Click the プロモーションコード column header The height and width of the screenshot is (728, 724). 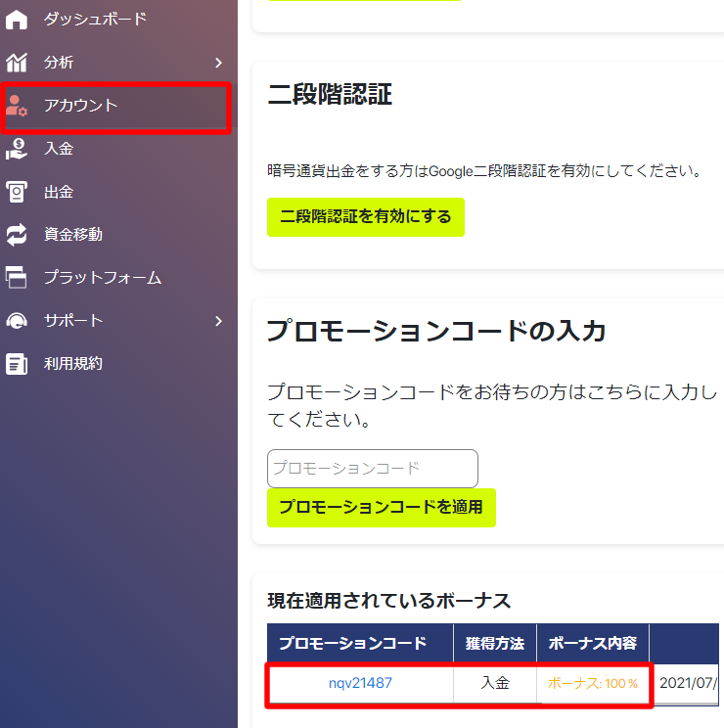(360, 643)
